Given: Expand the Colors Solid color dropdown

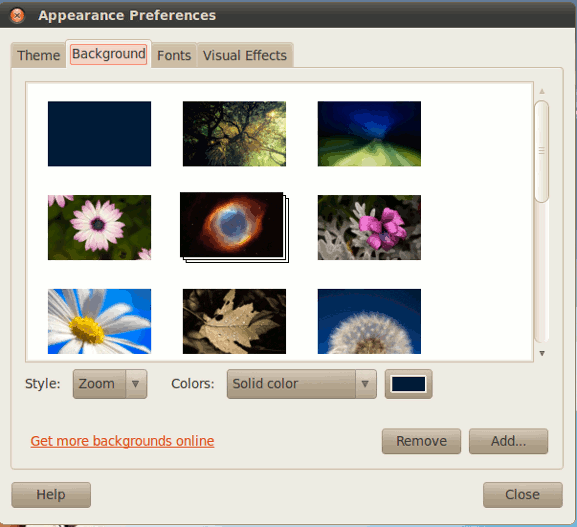Looking at the screenshot, I should (x=302, y=384).
